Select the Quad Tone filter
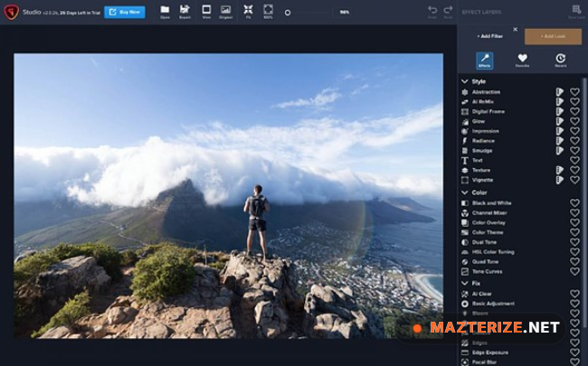Image resolution: width=588 pixels, height=366 pixels. point(485,261)
